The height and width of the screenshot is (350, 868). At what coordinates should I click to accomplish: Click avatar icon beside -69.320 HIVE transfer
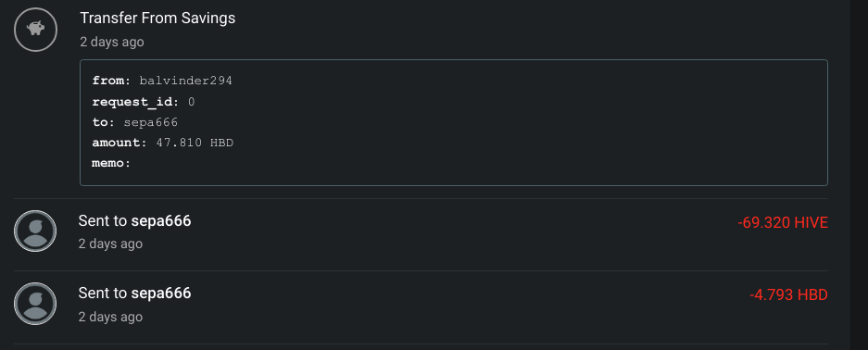[35, 231]
